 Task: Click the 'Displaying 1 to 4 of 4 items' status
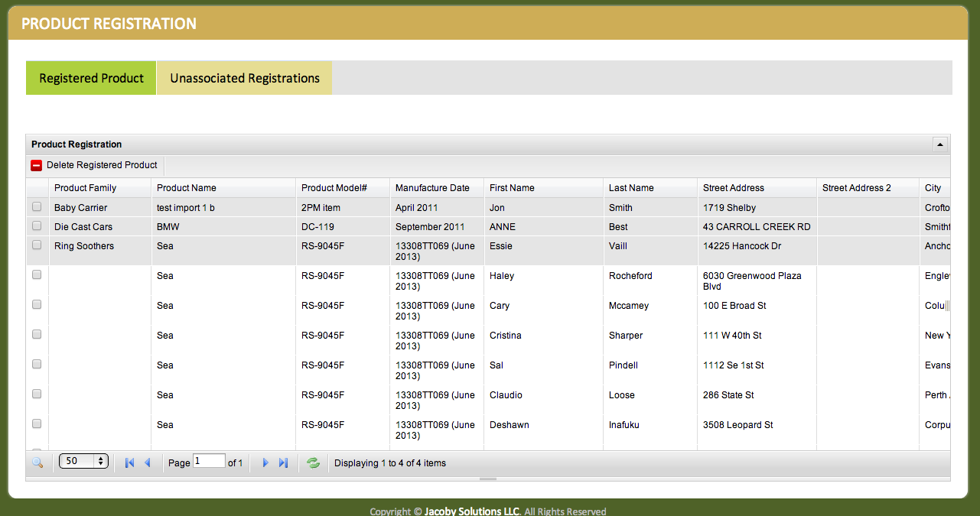(x=390, y=463)
